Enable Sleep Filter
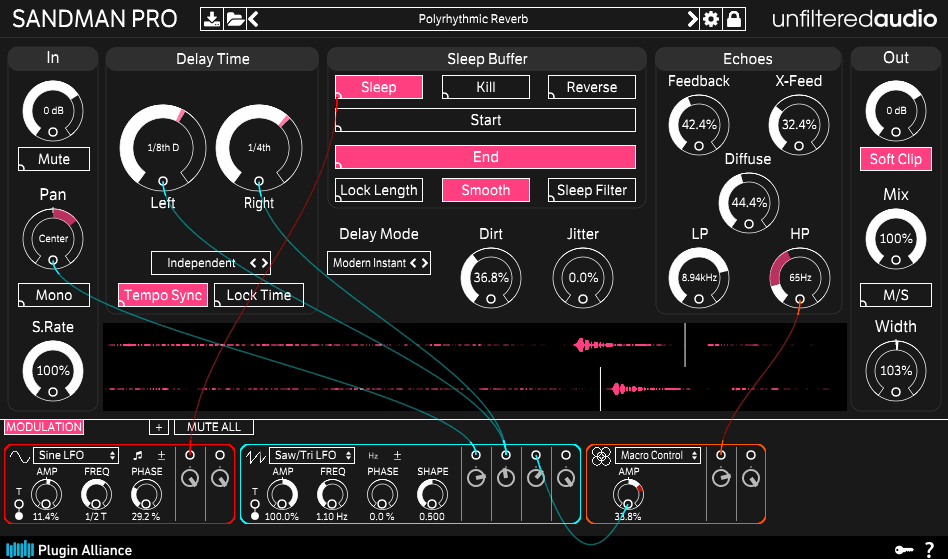Screen dimensions: 948x559 [591, 190]
